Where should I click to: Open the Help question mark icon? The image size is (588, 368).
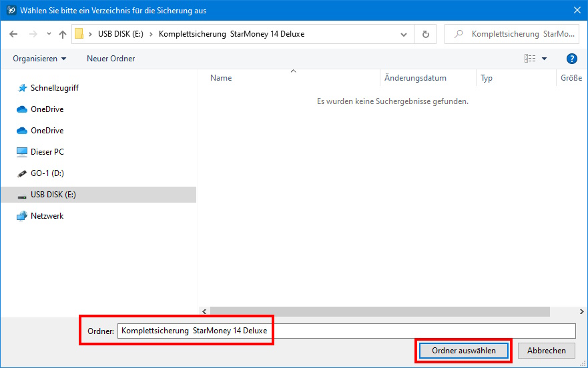point(571,59)
